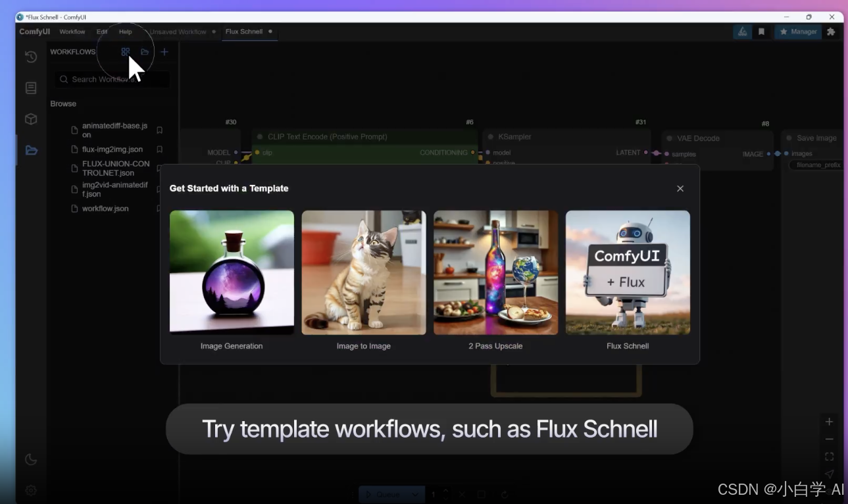Screen dimensions: 848x504
Task: Click the browse templates grid icon
Action: pos(125,51)
